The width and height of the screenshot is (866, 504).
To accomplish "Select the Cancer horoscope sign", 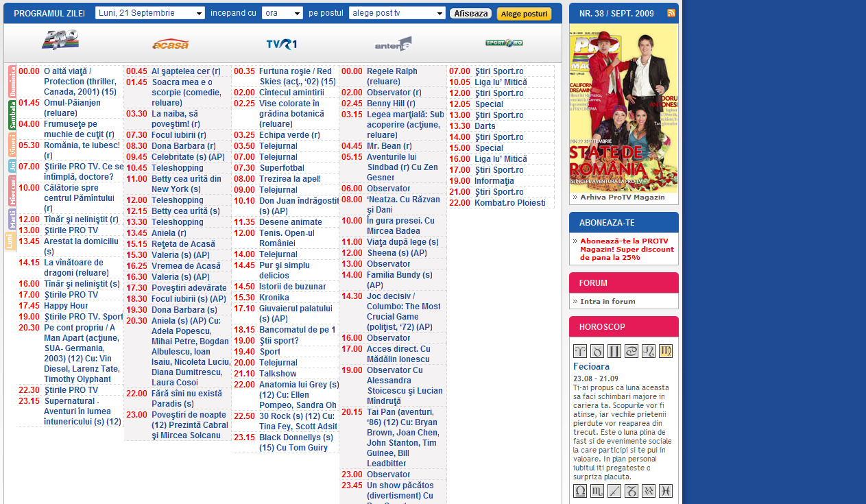I will tap(632, 351).
